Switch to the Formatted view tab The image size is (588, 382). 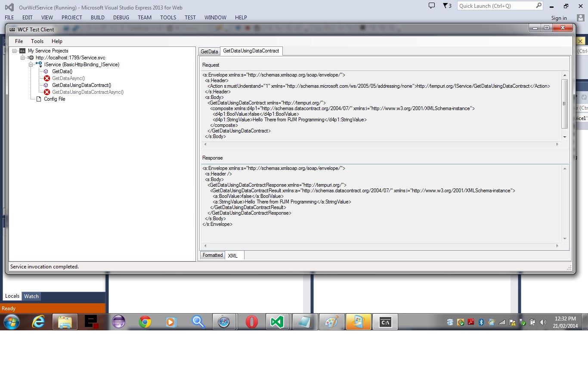(x=213, y=255)
